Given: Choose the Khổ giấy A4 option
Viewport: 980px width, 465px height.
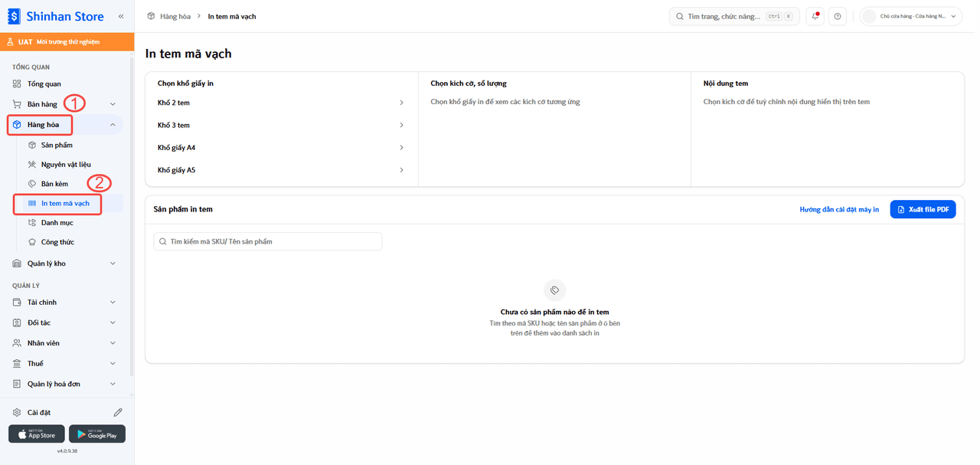Looking at the screenshot, I should pos(281,147).
